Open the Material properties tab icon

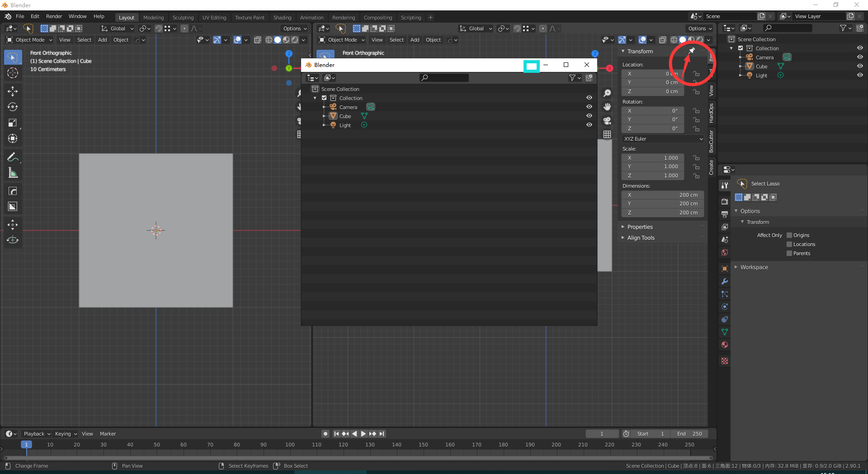click(725, 345)
